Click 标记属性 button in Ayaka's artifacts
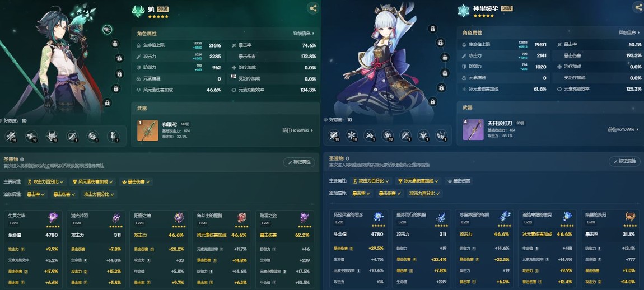The width and height of the screenshot is (644, 290). pos(624,161)
